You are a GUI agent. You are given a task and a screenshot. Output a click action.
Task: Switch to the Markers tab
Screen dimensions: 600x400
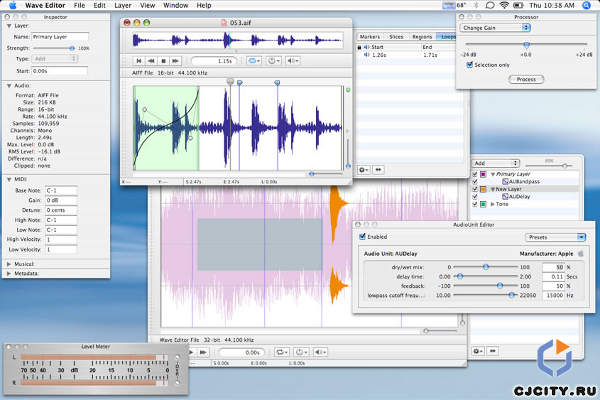(370, 37)
